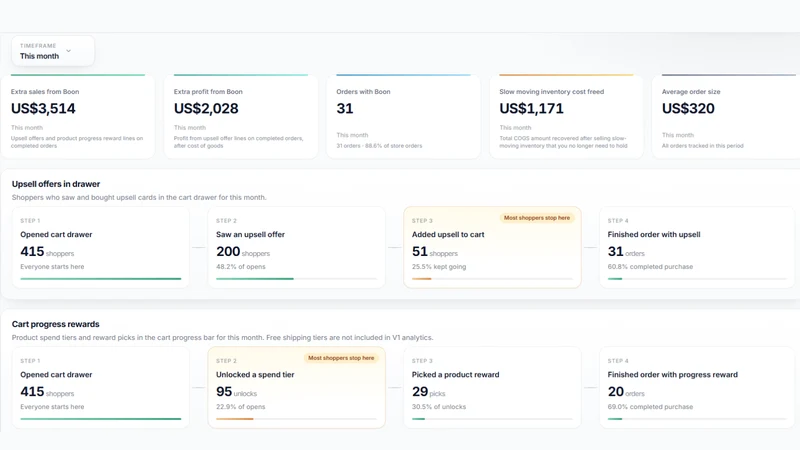Image resolution: width=800 pixels, height=450 pixels.
Task: Click the Added upsell to cart progress bar
Action: [492, 279]
